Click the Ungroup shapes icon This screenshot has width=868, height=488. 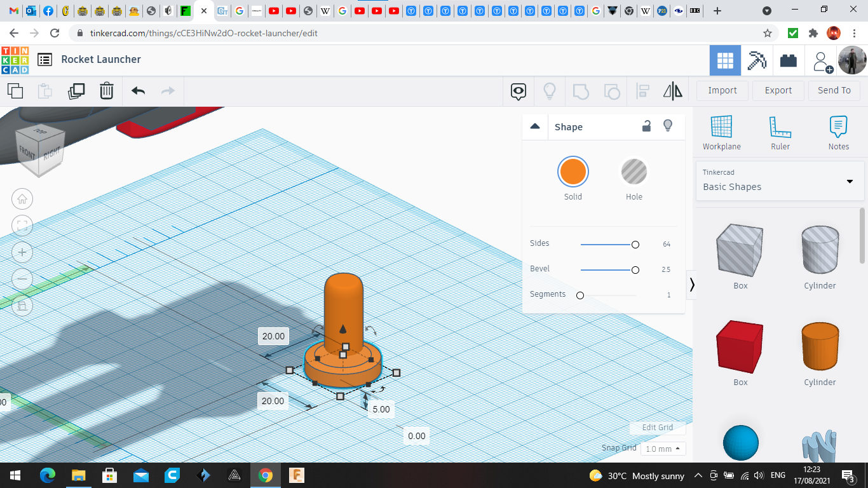(x=611, y=91)
